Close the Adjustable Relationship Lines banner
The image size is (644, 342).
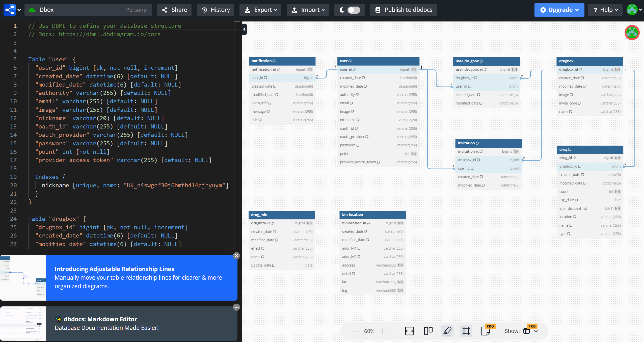click(x=236, y=255)
